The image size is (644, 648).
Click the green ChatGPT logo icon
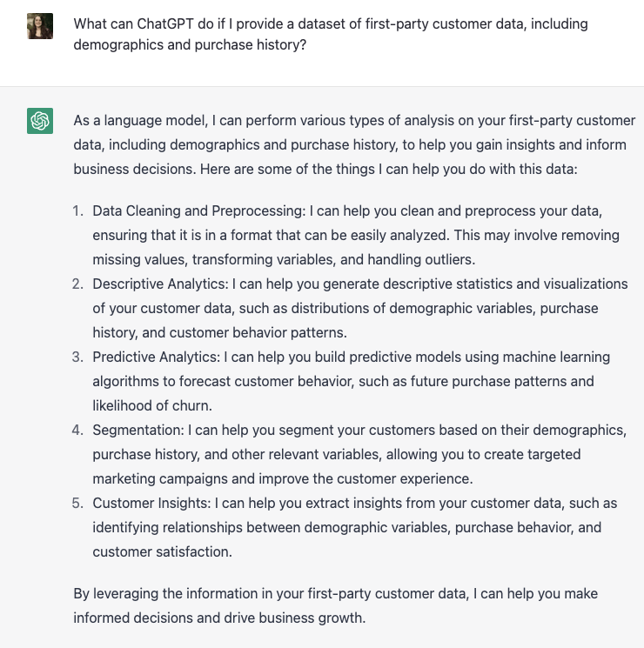point(40,121)
